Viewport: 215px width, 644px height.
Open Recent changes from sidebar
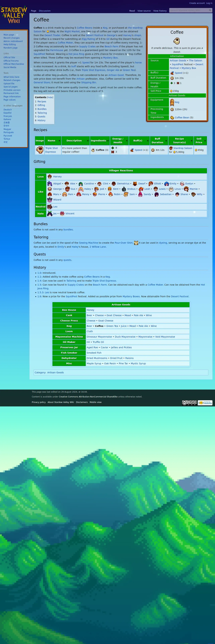tap(12, 38)
